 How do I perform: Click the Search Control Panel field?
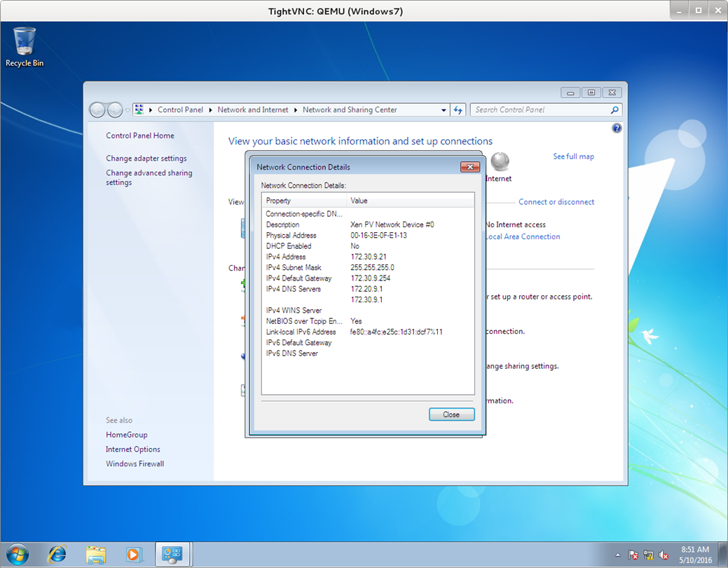(540, 110)
